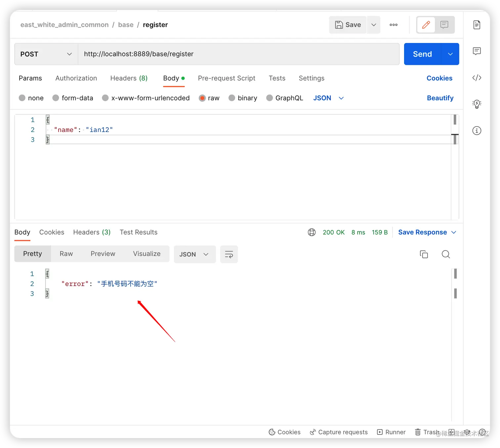
Task: Search the response with magnifier icon
Action: click(x=446, y=254)
